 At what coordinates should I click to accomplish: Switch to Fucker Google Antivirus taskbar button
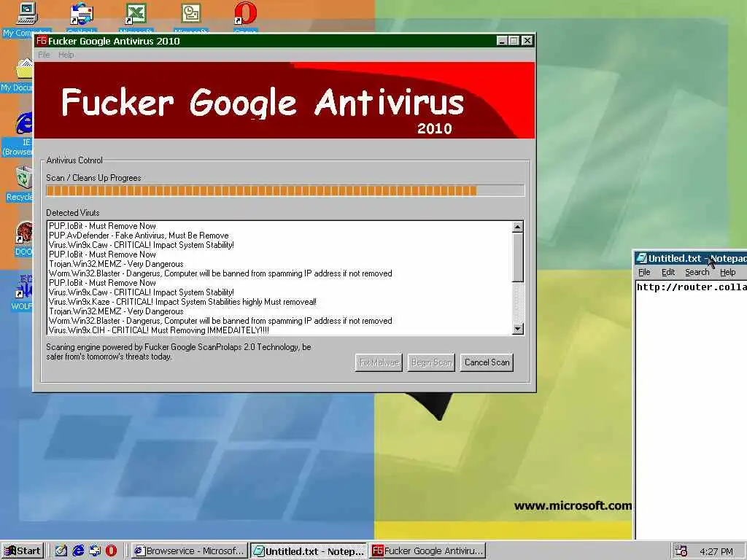click(427, 551)
